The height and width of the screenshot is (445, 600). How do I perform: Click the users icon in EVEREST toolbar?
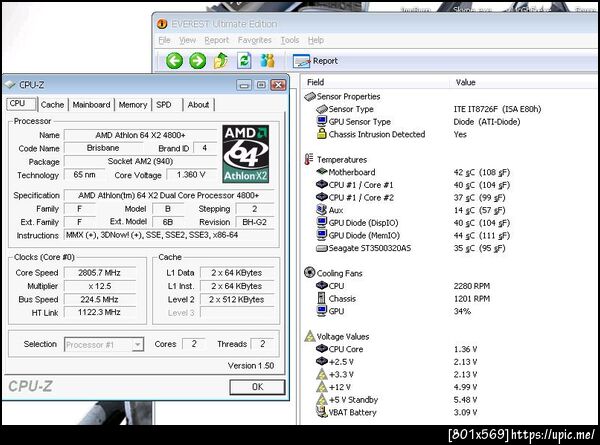coord(267,61)
